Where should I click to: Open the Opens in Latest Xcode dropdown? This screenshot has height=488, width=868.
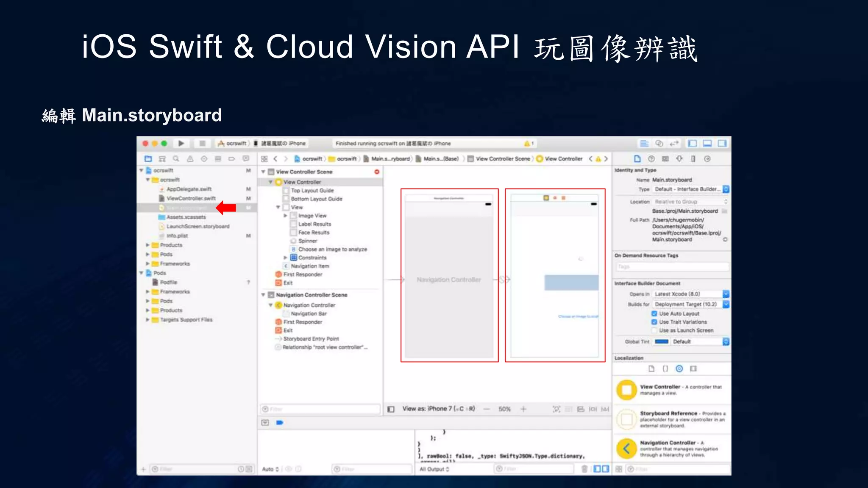click(690, 294)
